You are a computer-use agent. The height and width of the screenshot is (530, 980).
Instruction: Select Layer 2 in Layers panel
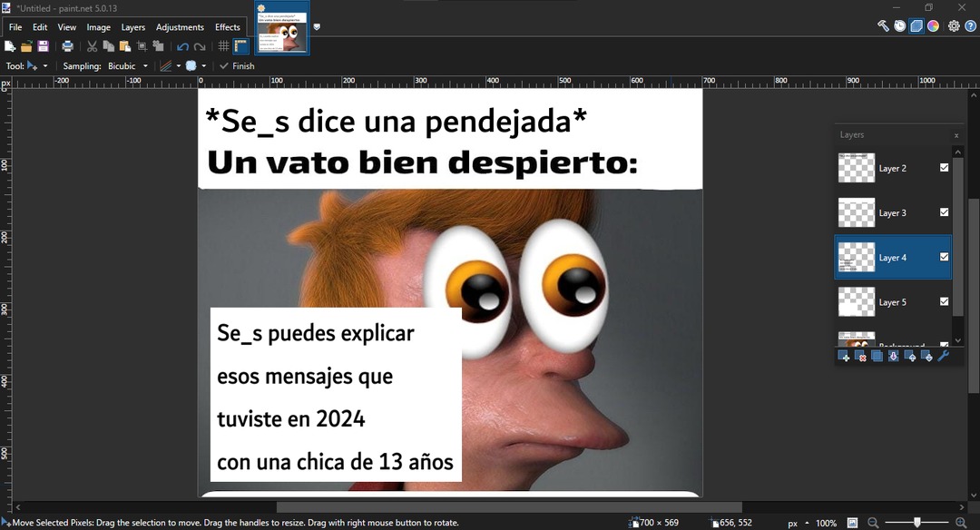[x=893, y=168]
